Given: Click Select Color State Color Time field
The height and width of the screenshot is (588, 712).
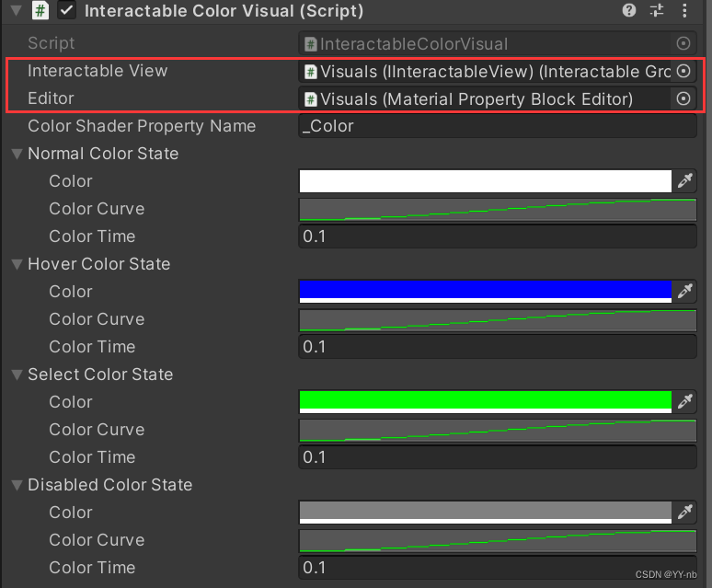Looking at the screenshot, I should pos(498,456).
